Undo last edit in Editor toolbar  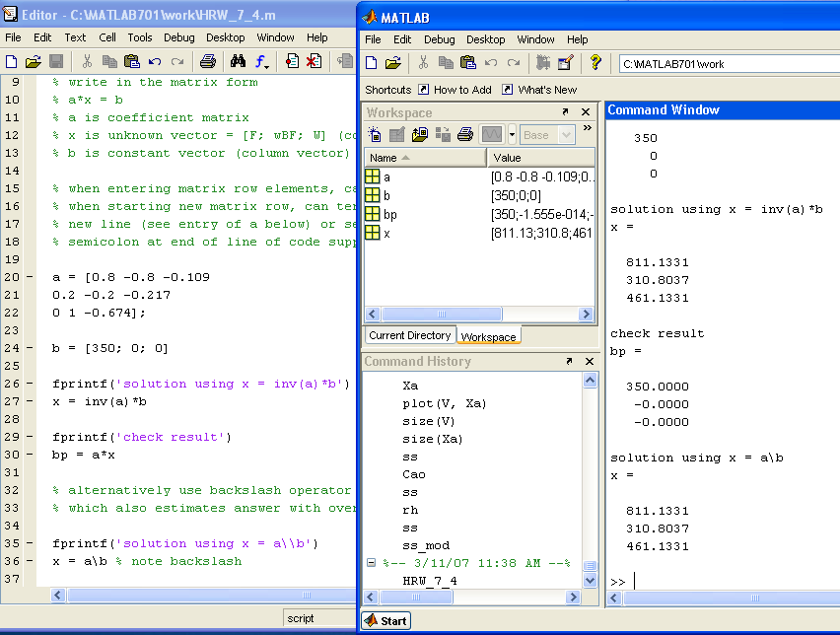point(155,61)
